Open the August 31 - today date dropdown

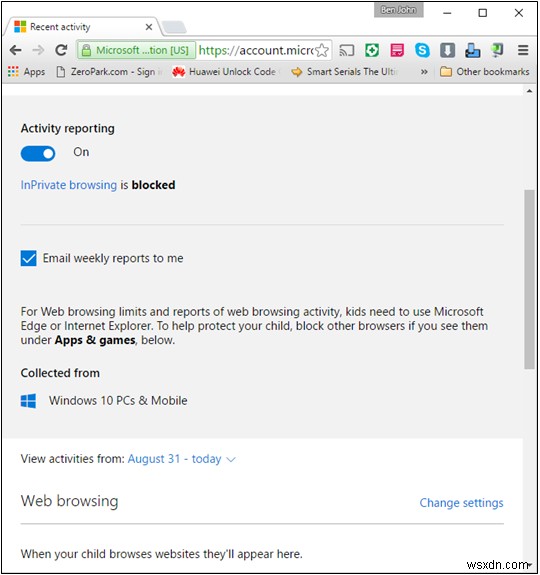181,459
